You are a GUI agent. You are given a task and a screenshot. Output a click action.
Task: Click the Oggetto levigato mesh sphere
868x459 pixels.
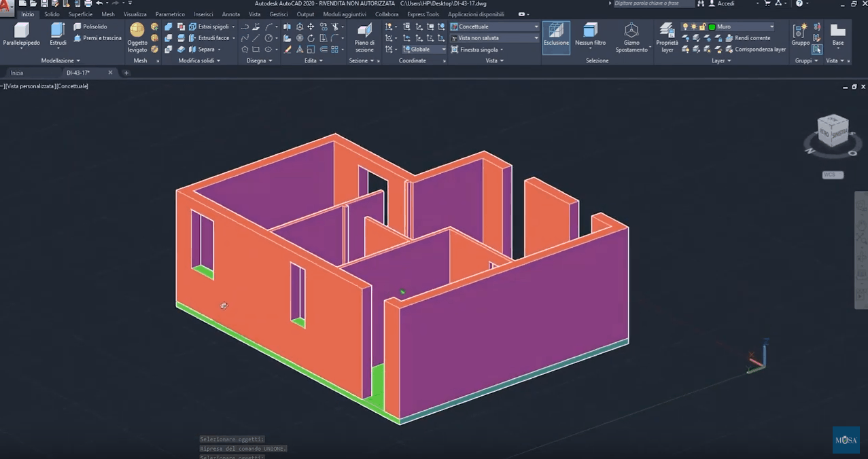click(137, 37)
